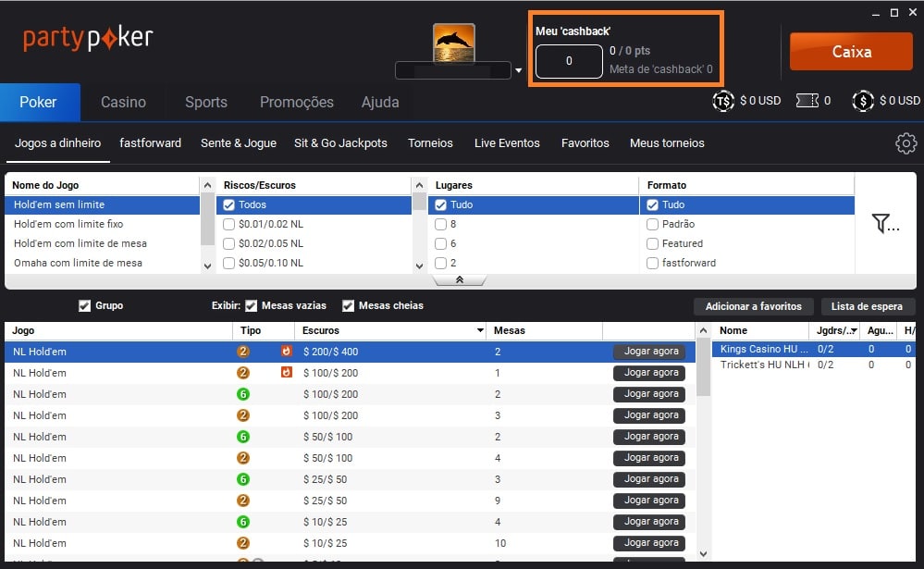Open the Sports tab
This screenshot has height=569, width=924.
(205, 102)
